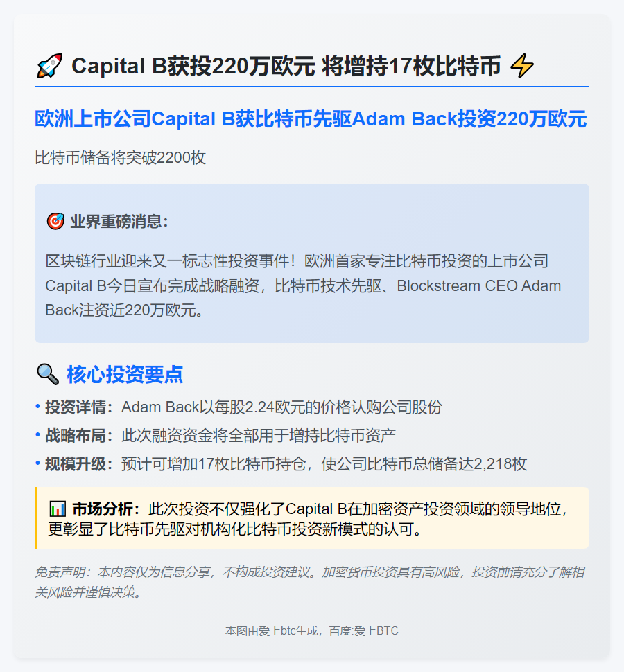624x672 pixels.
Task: Click the yellow 市场分析 callout box
Action: (312, 518)
